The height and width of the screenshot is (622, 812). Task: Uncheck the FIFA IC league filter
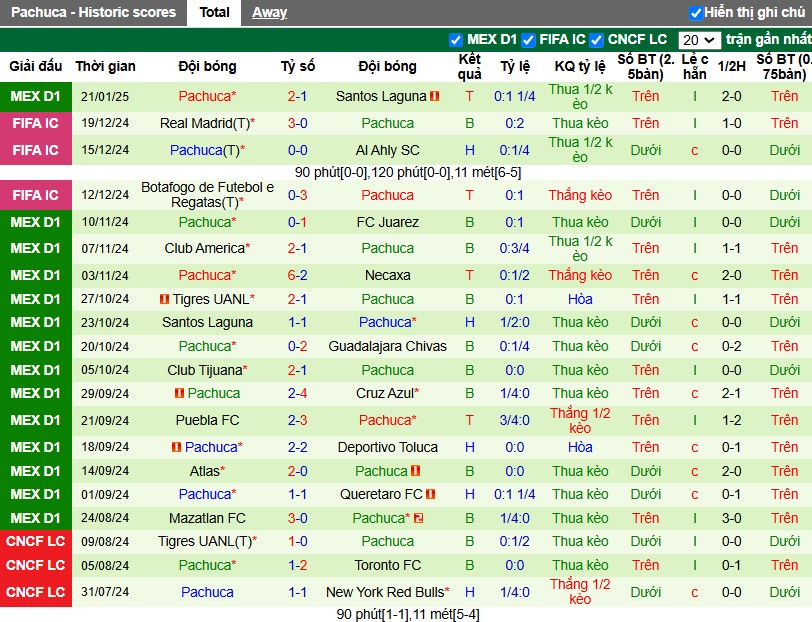tap(528, 40)
